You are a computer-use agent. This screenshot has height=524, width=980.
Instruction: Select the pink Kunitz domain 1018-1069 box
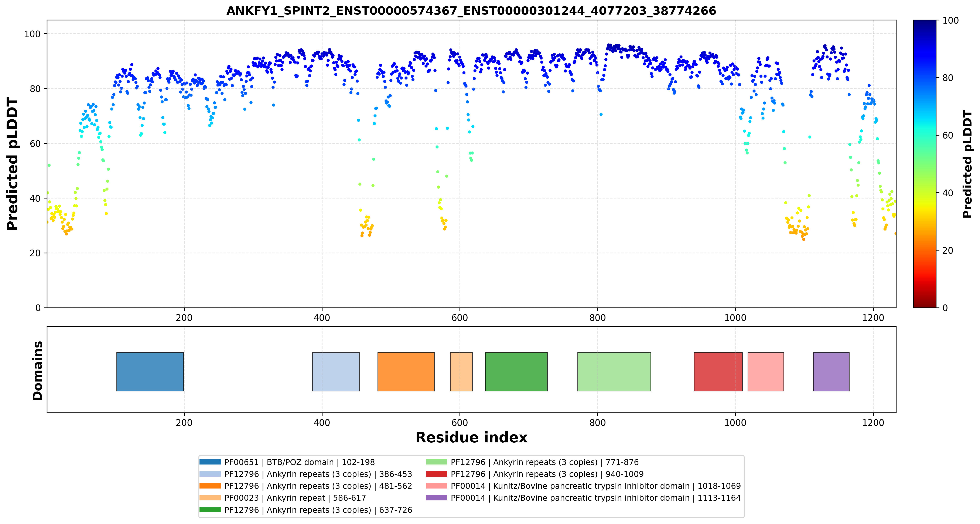pyautogui.click(x=765, y=371)
